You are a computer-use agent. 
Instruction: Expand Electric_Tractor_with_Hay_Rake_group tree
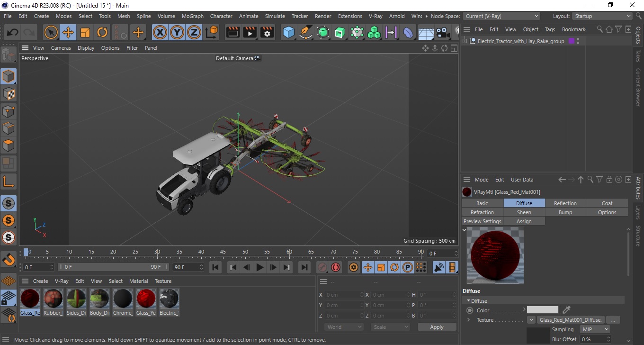[x=465, y=41]
